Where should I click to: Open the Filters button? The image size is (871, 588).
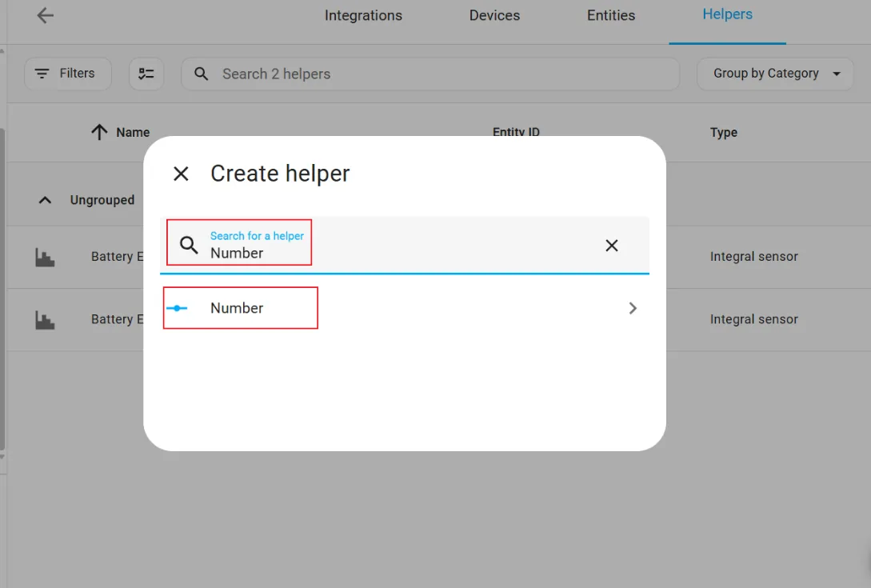[67, 74]
